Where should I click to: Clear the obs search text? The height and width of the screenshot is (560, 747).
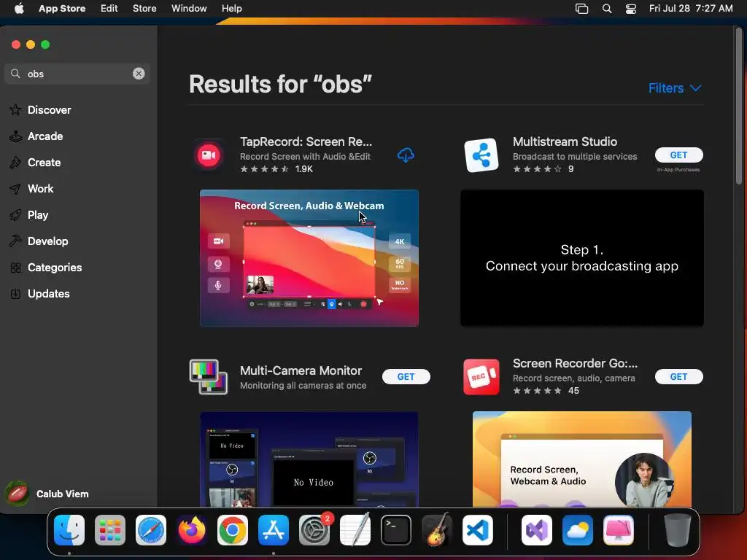click(139, 74)
